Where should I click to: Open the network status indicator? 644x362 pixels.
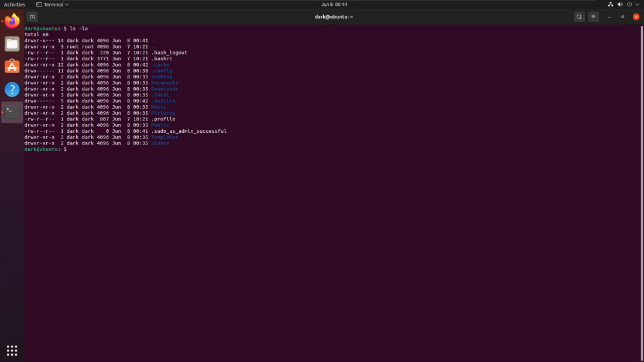[610, 5]
